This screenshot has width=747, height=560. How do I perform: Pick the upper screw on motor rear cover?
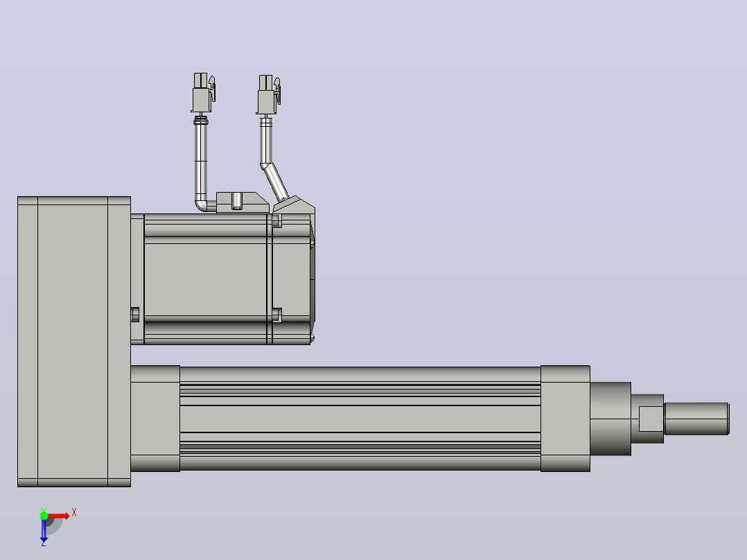click(276, 220)
